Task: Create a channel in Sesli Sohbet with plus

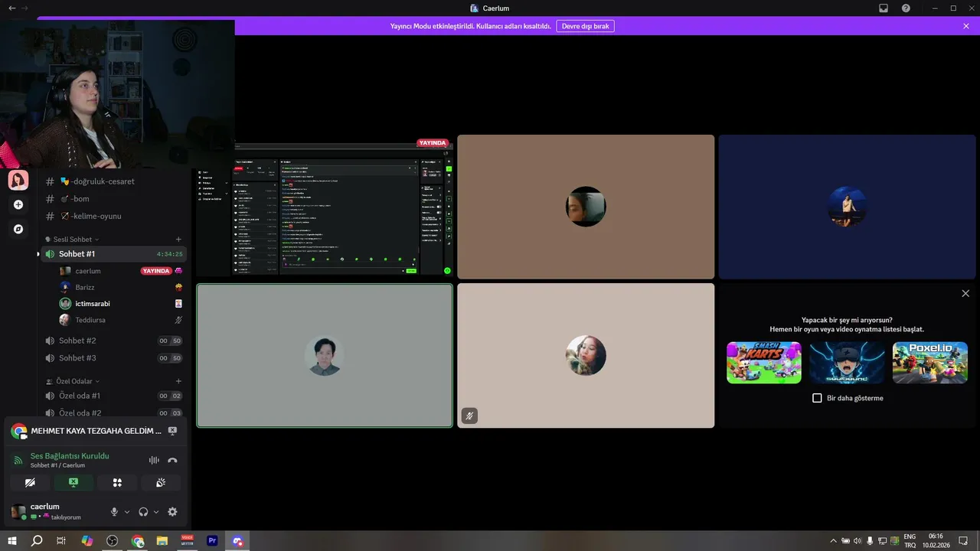Action: click(178, 240)
